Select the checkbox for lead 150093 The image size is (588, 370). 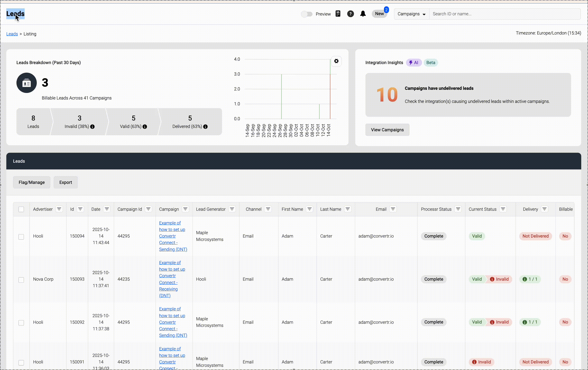click(x=21, y=280)
